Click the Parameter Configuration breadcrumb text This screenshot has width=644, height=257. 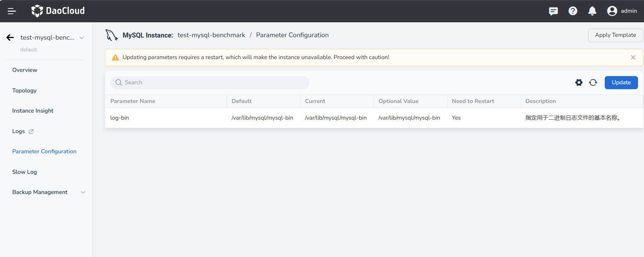click(292, 35)
